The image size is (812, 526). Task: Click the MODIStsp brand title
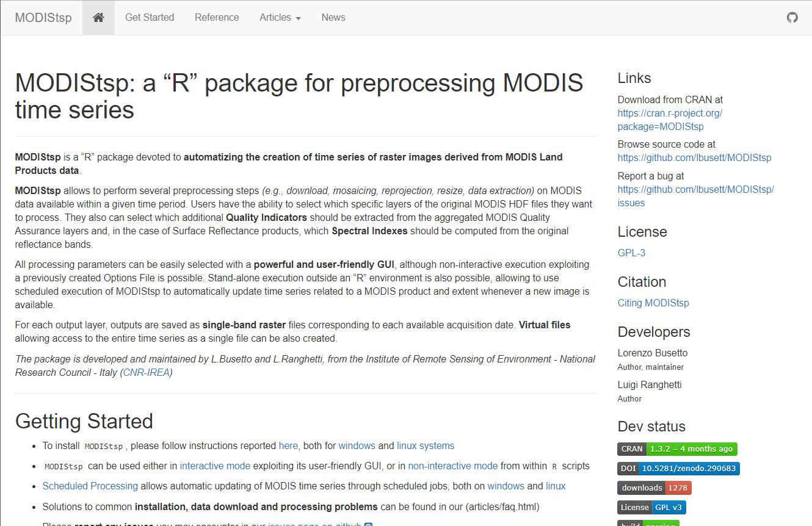pos(43,18)
